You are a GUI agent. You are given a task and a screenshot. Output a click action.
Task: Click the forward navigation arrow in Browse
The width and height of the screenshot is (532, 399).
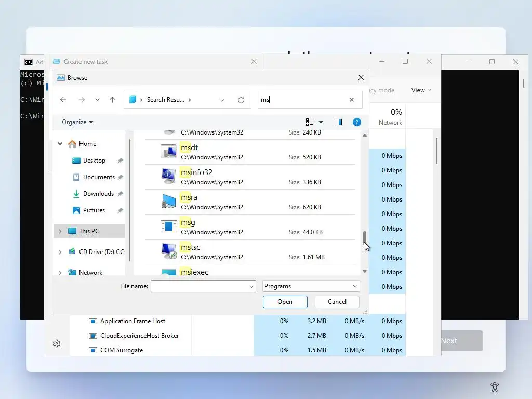pyautogui.click(x=82, y=100)
